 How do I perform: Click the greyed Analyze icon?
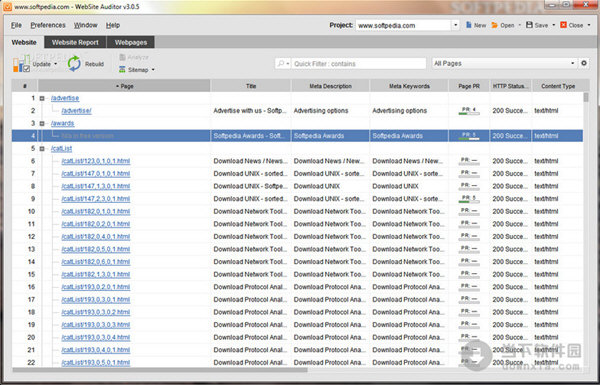[x=122, y=57]
